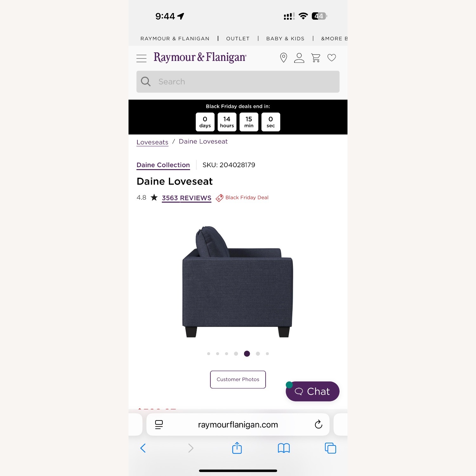This screenshot has height=476, width=476.
Task: Read the 3563 Reviews link
Action: 187,198
